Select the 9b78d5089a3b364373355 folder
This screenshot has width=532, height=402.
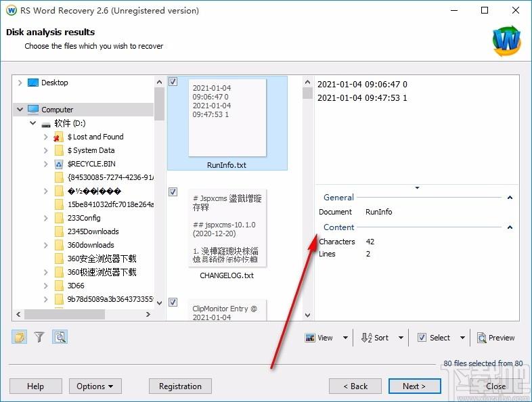(x=110, y=299)
